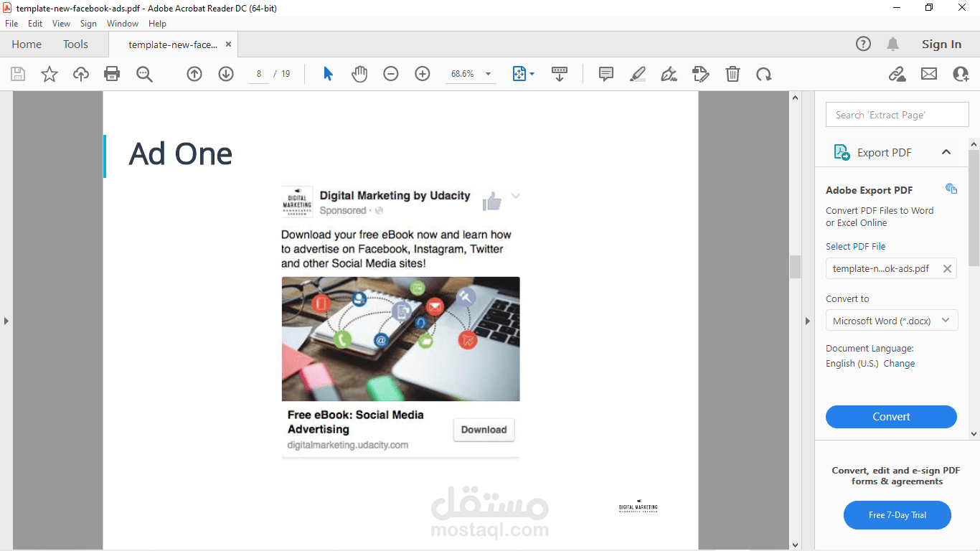The width and height of the screenshot is (980, 551).
Task: Open the sign document pen tool
Action: click(x=669, y=74)
